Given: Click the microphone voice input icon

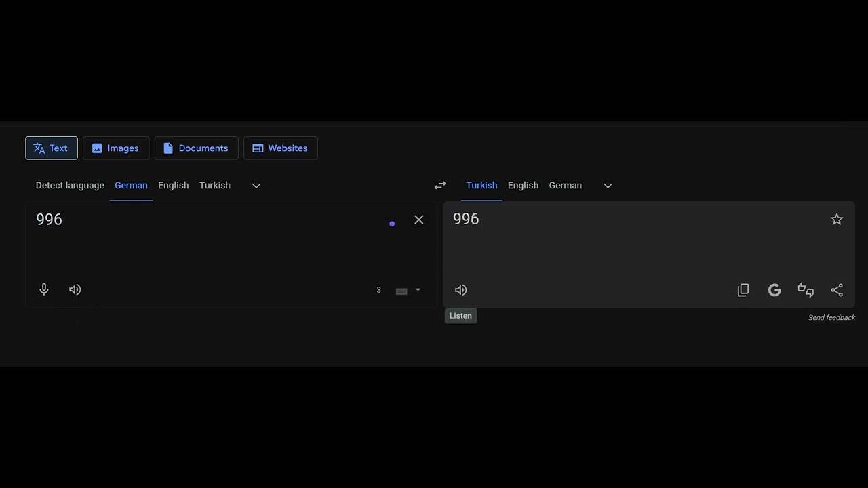Looking at the screenshot, I should (44, 289).
